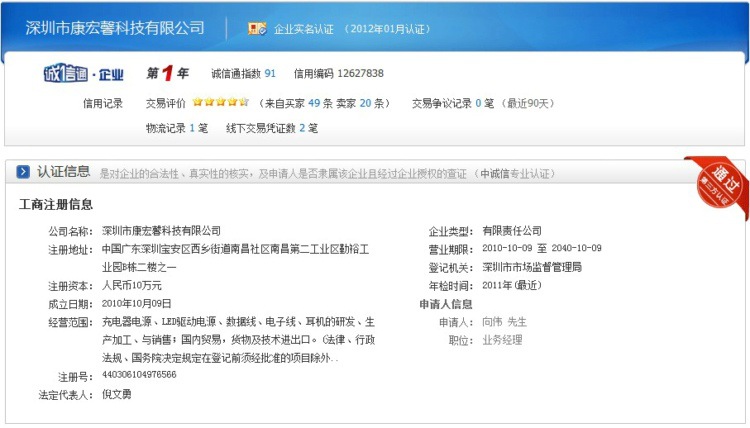Open the 49 buyer reviews link

click(314, 103)
